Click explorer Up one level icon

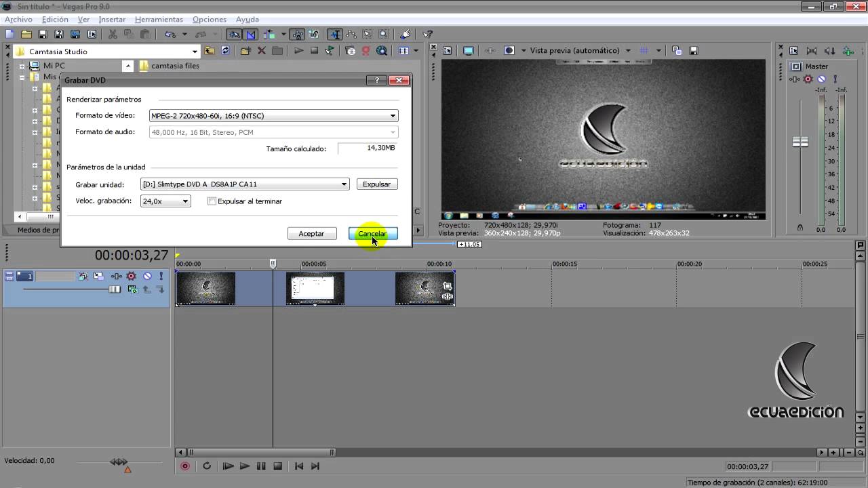point(210,51)
